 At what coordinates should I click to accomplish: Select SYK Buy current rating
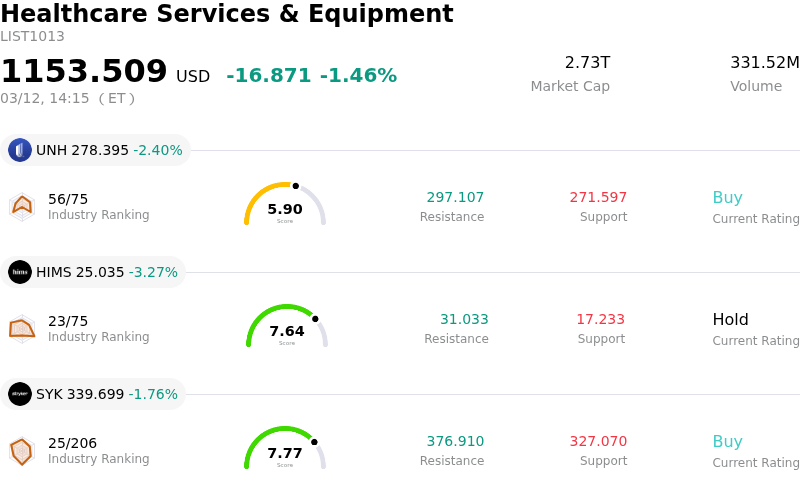(727, 442)
